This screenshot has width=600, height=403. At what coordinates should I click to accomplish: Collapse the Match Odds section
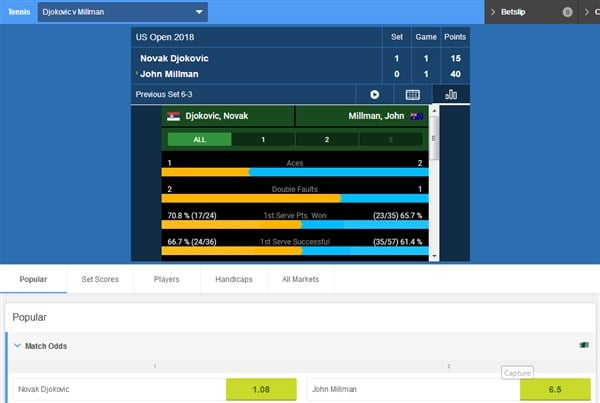(17, 346)
